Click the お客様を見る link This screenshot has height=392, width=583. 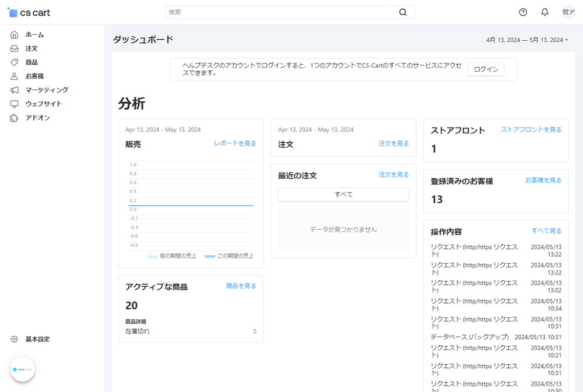543,181
